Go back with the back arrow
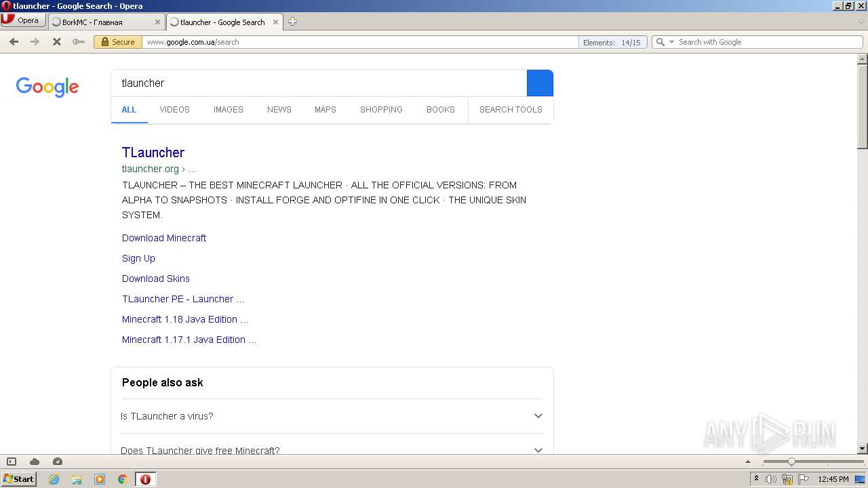The height and width of the screenshot is (488, 868). tap(14, 42)
